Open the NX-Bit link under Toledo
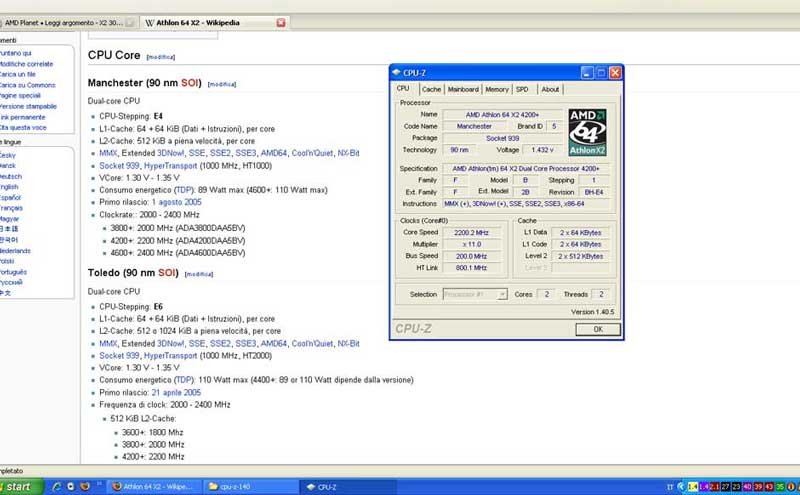This screenshot has width=800, height=495. [348, 344]
